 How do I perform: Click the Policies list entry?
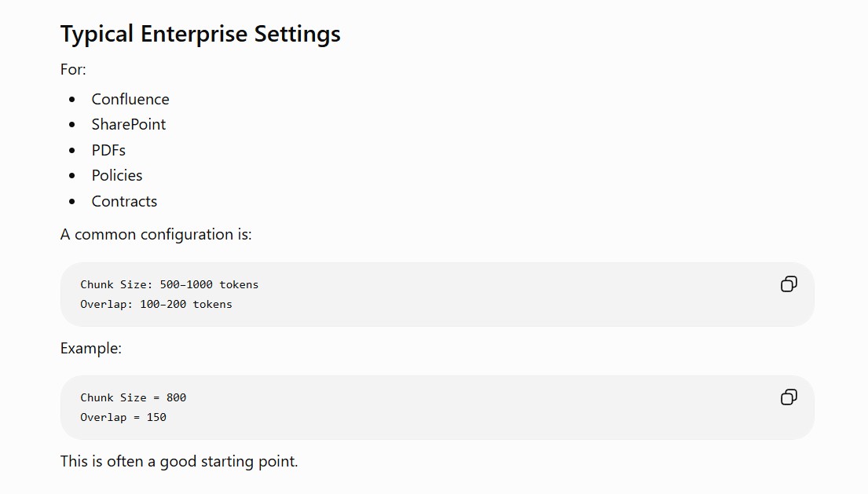(x=117, y=175)
